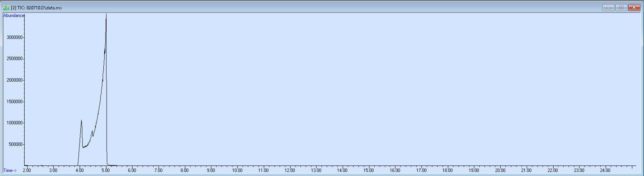644x176 pixels.
Task: Click the 21.00 time tick label
Action: pyautogui.click(x=527, y=170)
